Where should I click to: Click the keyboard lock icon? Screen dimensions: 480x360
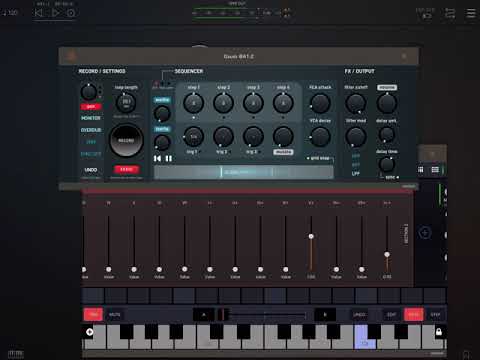pos(439,332)
